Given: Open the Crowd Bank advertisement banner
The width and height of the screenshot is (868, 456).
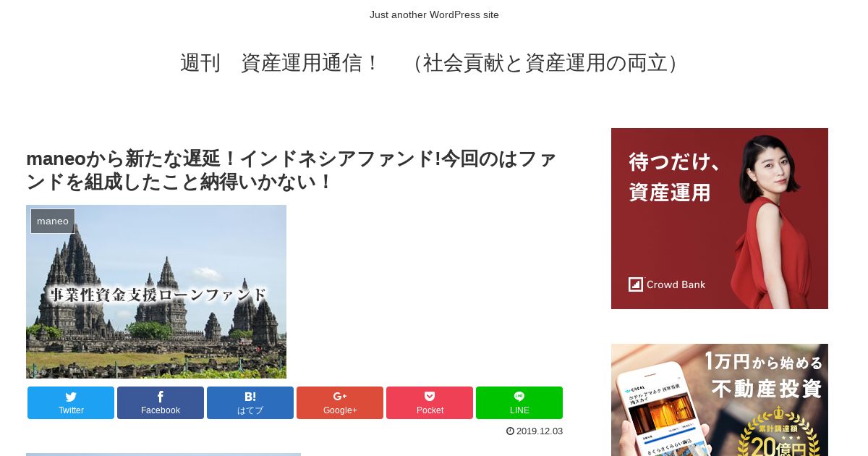Looking at the screenshot, I should click(x=720, y=219).
